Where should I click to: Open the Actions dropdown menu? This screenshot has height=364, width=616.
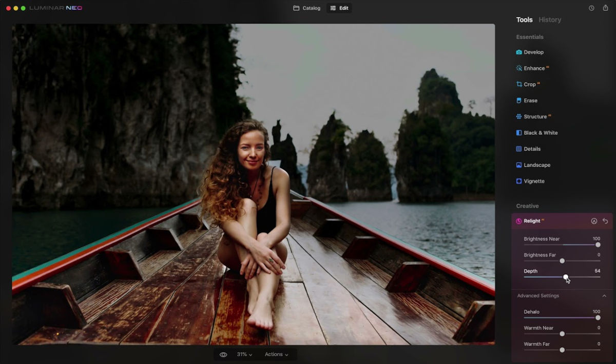pos(276,354)
